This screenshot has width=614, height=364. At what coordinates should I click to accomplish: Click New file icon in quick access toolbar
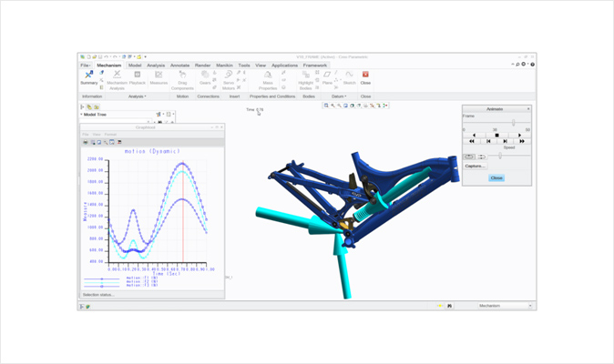pyautogui.click(x=88, y=57)
